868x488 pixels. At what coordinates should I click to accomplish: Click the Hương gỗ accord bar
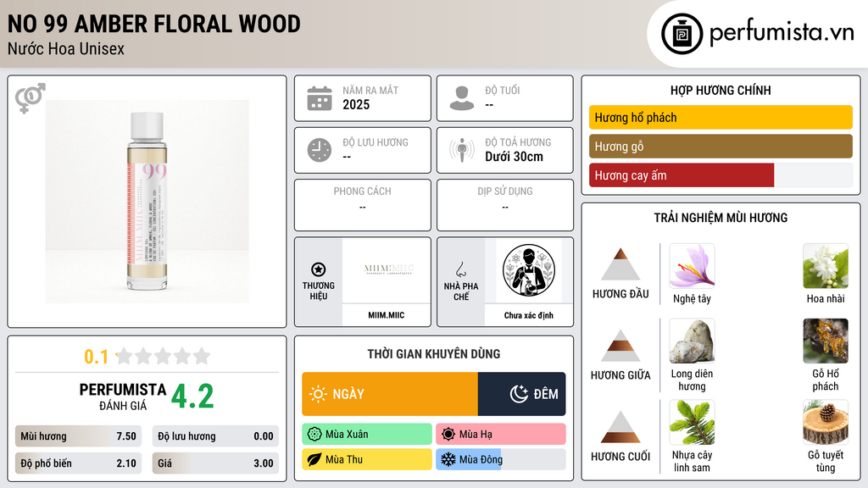tap(721, 147)
